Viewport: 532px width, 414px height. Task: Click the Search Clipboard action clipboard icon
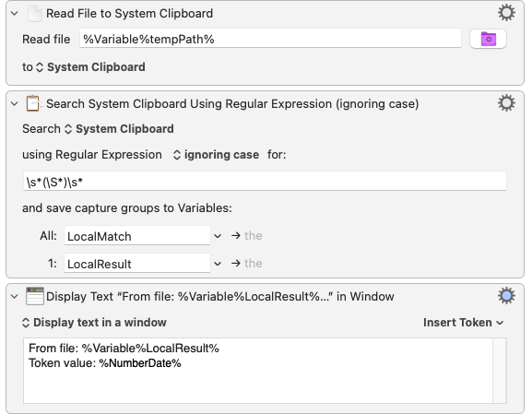34,103
